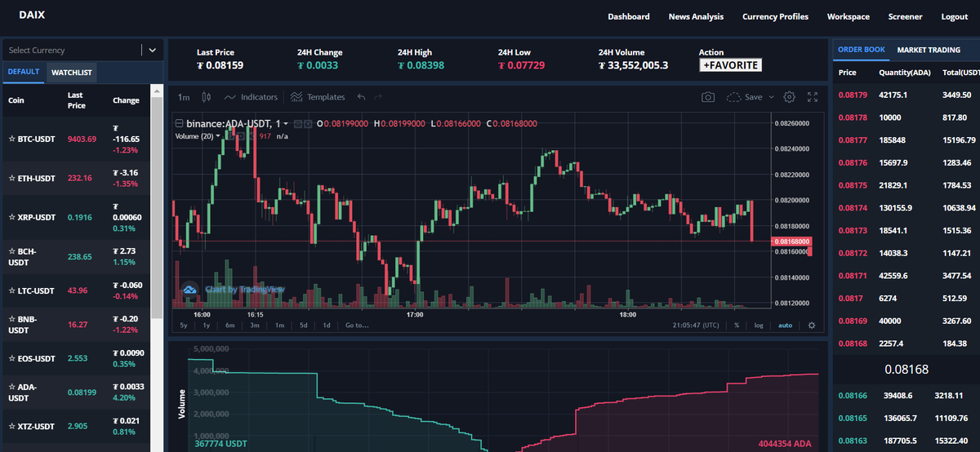Open chart properties gear at top
This screenshot has height=452, width=980.
790,97
